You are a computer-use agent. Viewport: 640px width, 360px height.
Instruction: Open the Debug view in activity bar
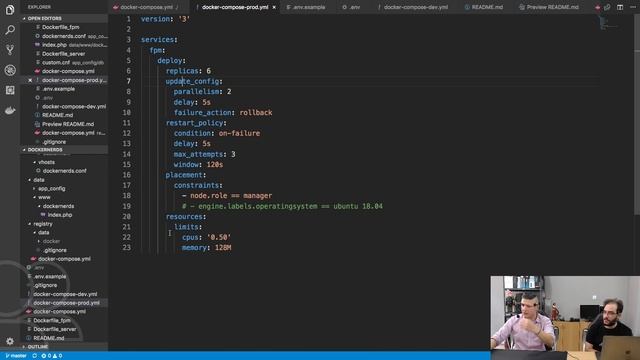click(x=10, y=70)
